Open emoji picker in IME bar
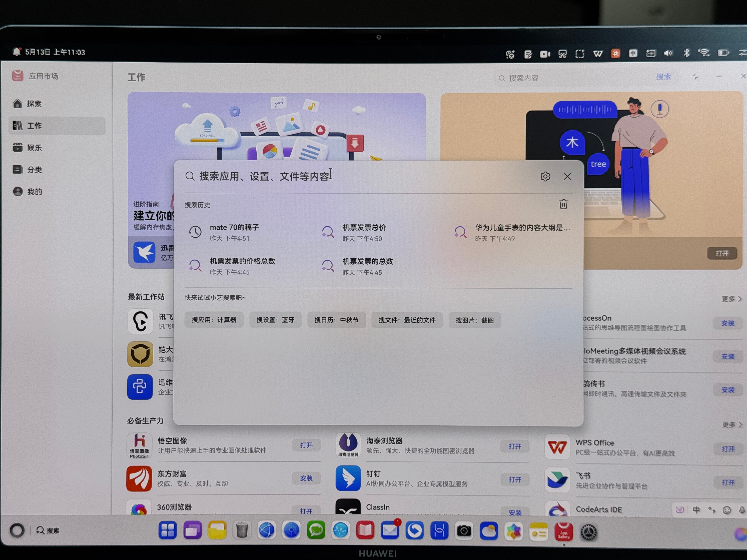This screenshot has width=747, height=560. coord(726,510)
